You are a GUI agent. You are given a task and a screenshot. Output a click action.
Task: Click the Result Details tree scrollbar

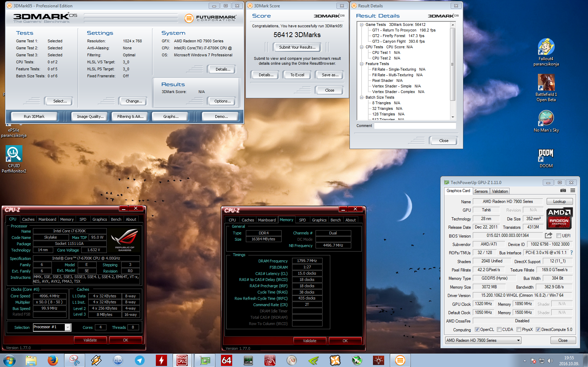click(452, 64)
